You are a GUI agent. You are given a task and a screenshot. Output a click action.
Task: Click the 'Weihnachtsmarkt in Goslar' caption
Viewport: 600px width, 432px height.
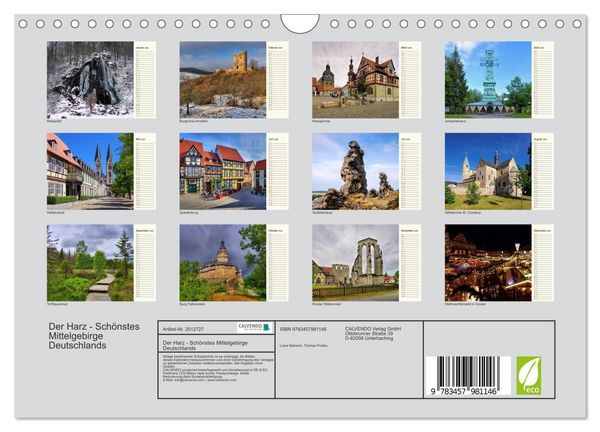point(465,304)
